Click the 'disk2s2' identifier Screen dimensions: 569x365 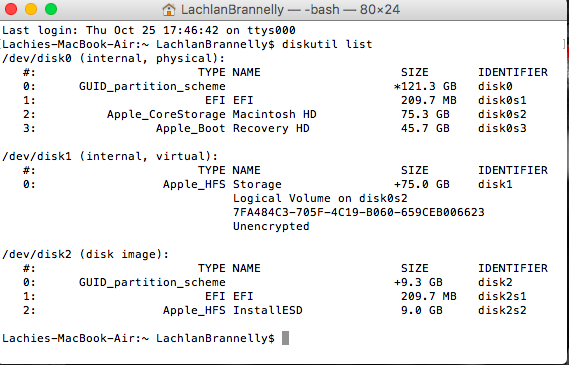click(x=502, y=310)
